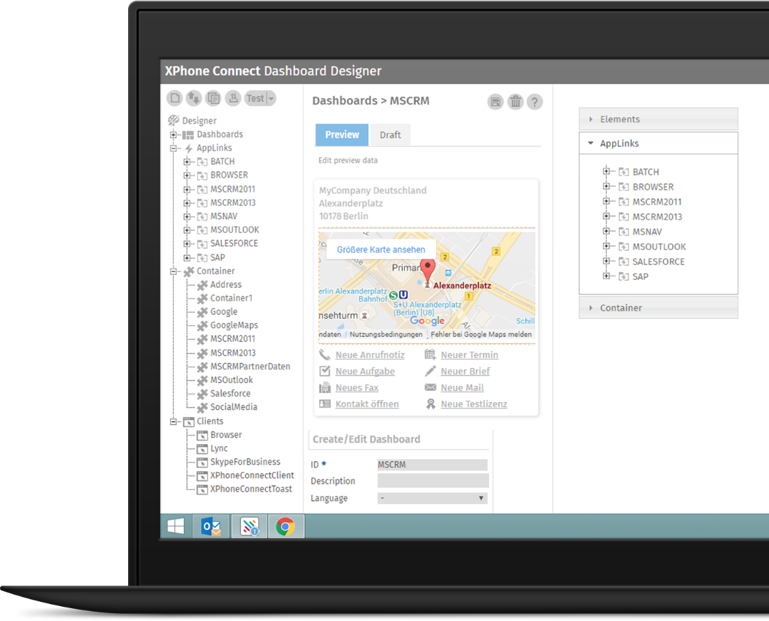Click Neuer Termin link
This screenshot has width=769, height=621.
click(469, 355)
